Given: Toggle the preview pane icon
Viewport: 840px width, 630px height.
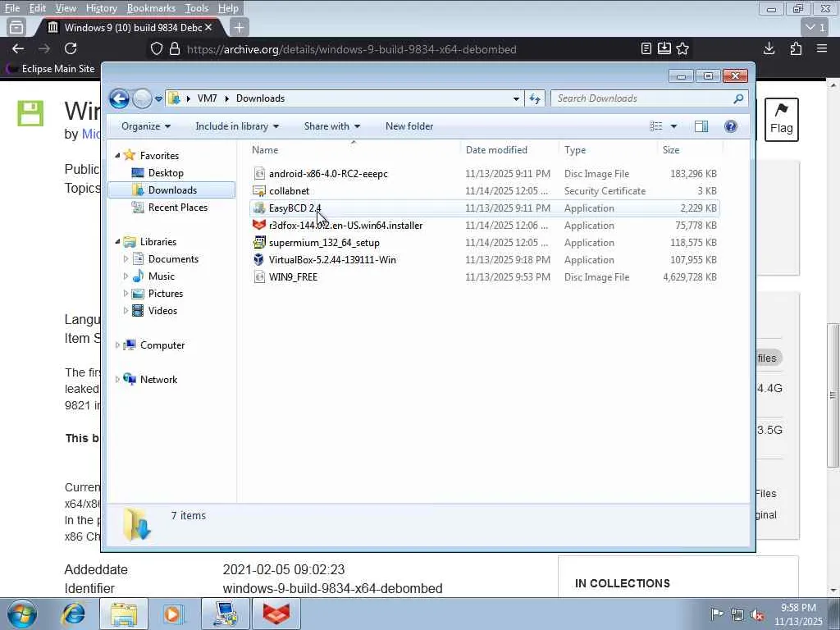Looking at the screenshot, I should click(701, 126).
